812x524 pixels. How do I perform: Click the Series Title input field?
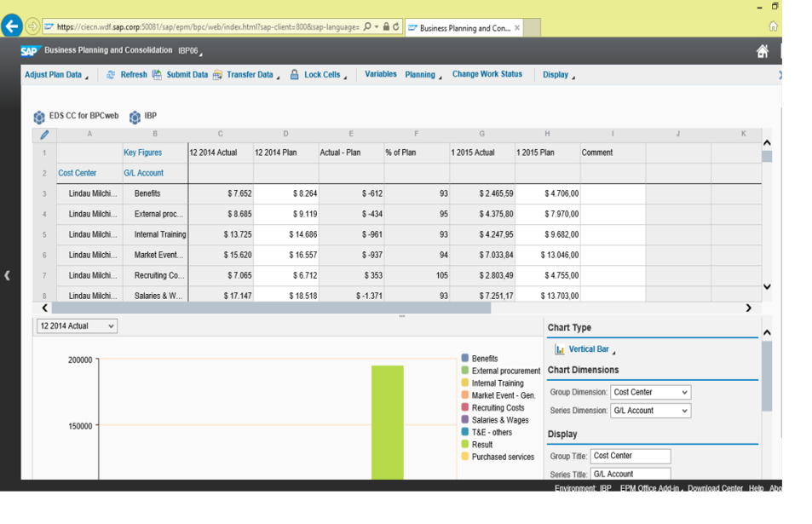click(631, 473)
